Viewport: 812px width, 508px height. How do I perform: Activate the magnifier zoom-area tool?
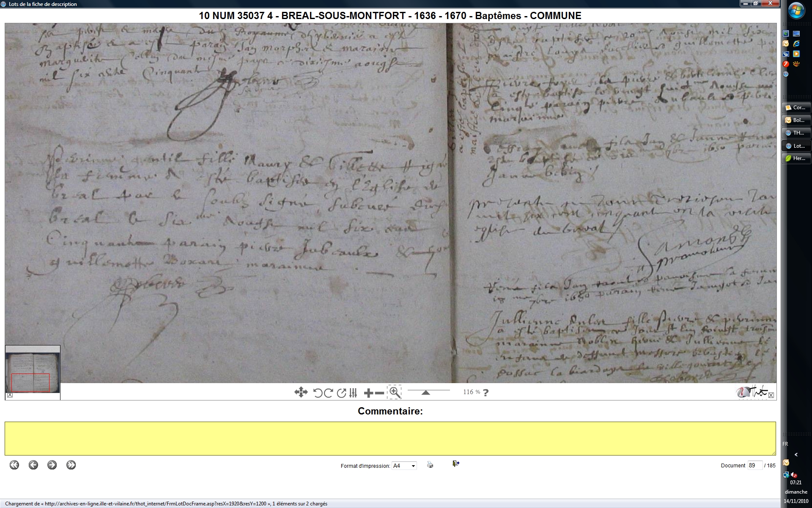(394, 392)
